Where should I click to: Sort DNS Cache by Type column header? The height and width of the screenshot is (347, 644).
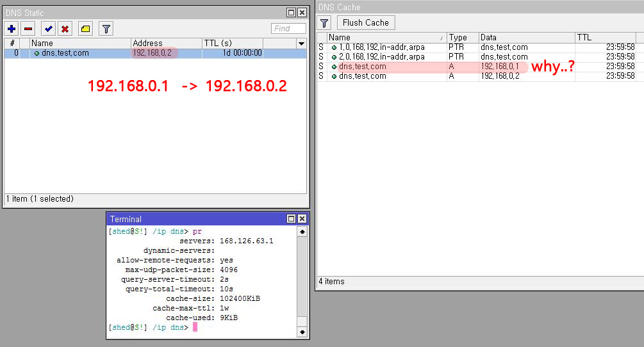click(x=463, y=37)
